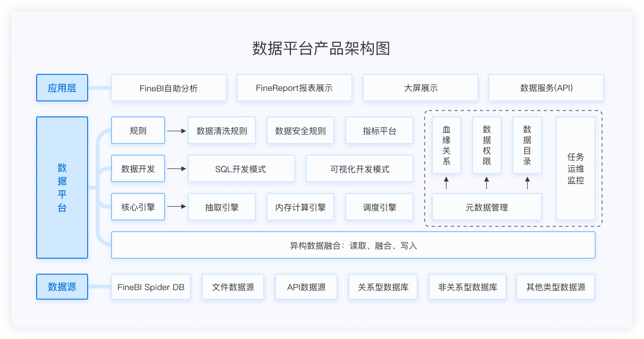The image size is (644, 339).
Task: Select the vertical 数据目录 box
Action: coord(527,145)
